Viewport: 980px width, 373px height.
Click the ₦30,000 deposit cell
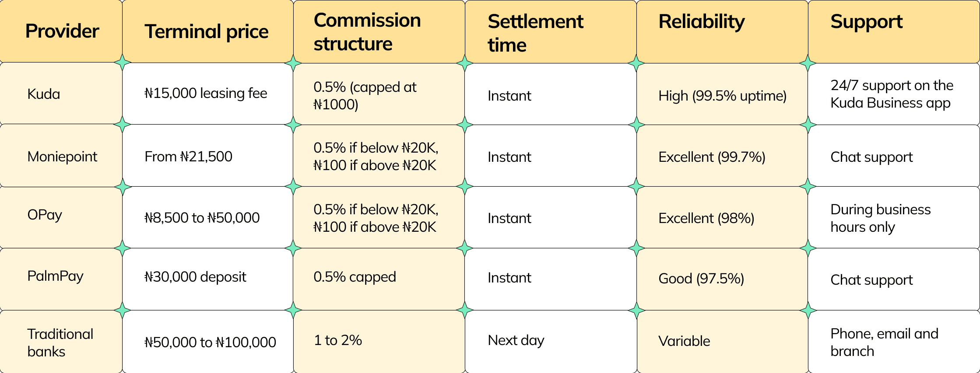coord(195,277)
